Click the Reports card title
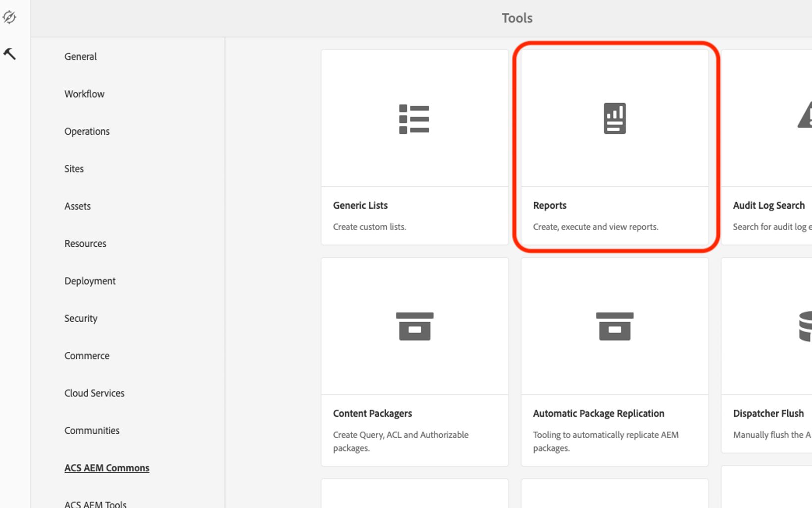Screen dimensions: 812x508 pos(550,205)
